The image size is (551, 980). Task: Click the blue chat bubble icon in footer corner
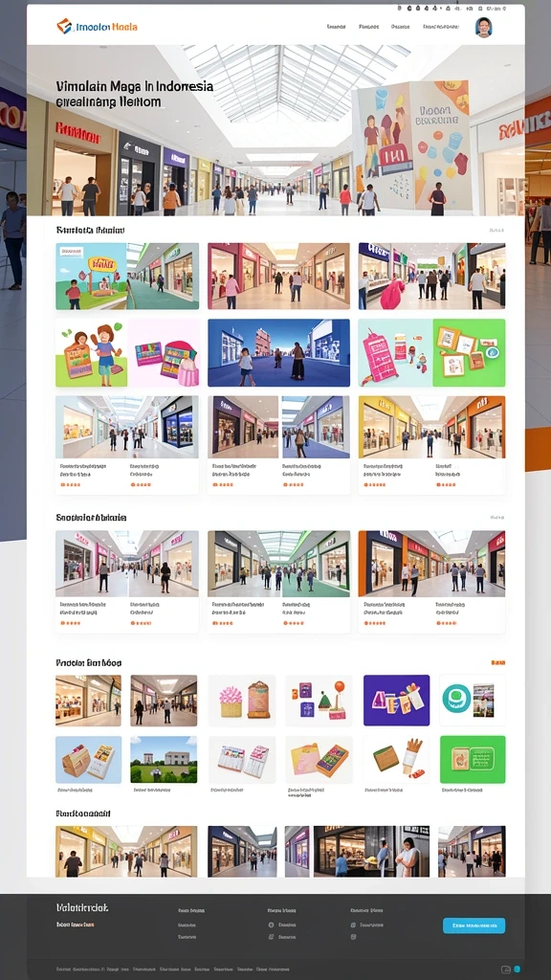(518, 969)
